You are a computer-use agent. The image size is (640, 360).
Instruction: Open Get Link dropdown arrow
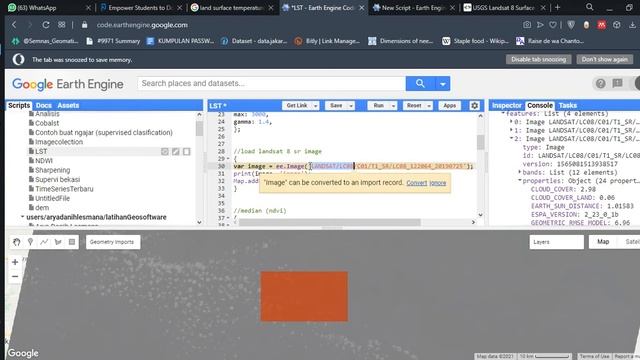pyautogui.click(x=316, y=106)
